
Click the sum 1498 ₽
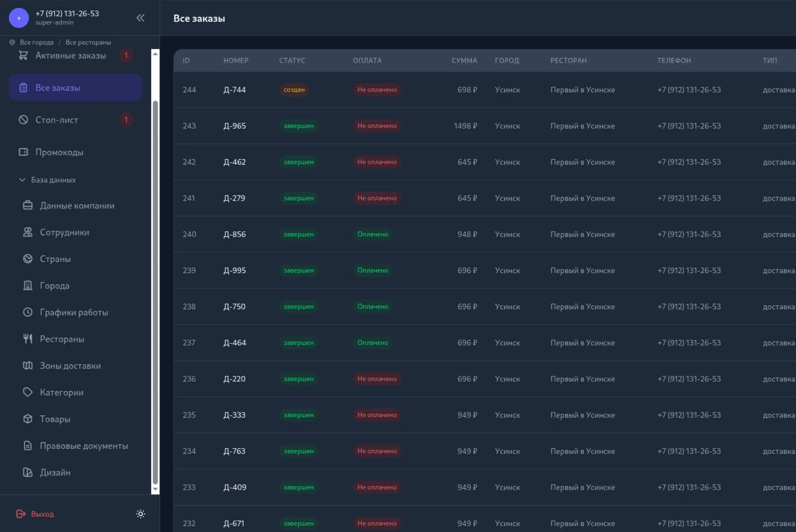click(465, 126)
